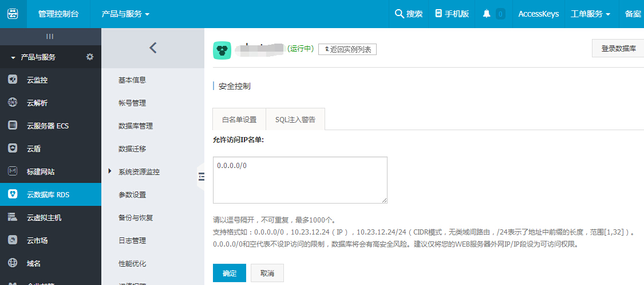Select the 白名单设置 tab
This screenshot has width=644, height=285.
239,120
